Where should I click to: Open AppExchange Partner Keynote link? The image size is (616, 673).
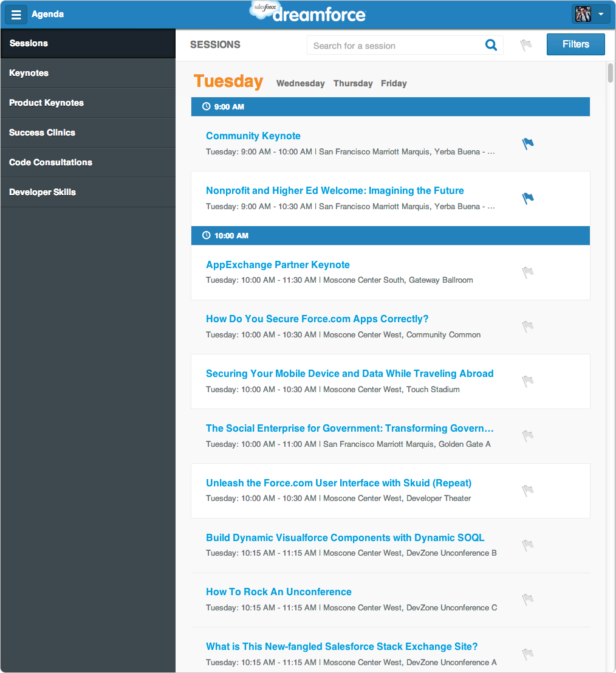click(278, 265)
